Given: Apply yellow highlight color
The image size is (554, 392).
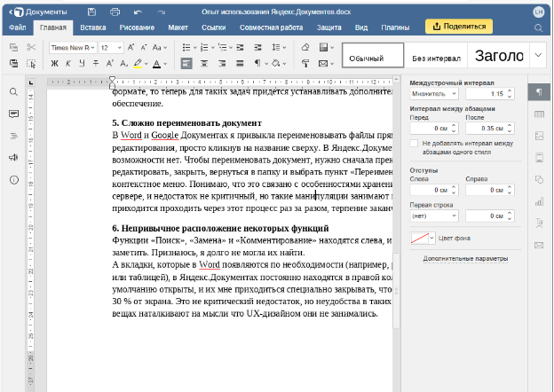Looking at the screenshot, I should pos(138,64).
